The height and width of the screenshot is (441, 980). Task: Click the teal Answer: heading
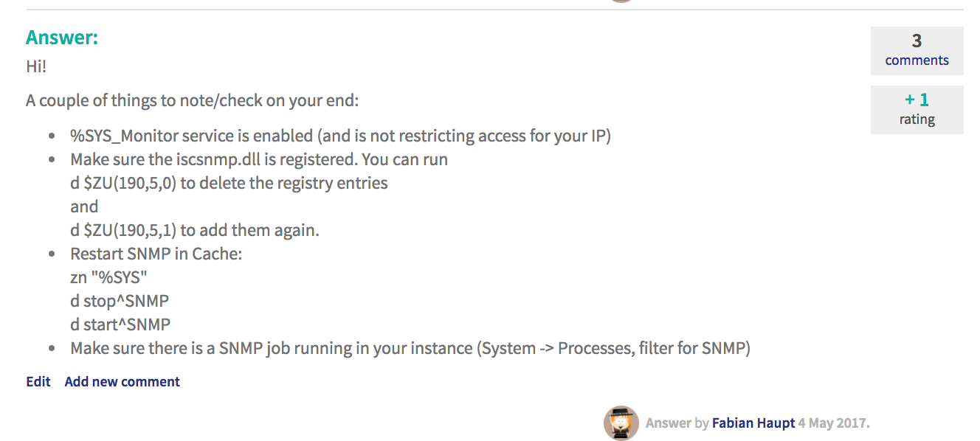62,38
